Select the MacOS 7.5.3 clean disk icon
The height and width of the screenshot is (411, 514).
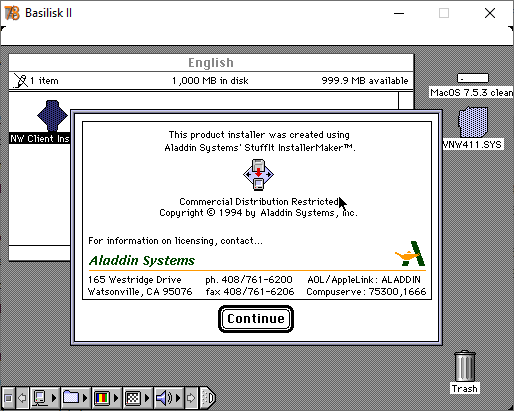[x=473, y=78]
